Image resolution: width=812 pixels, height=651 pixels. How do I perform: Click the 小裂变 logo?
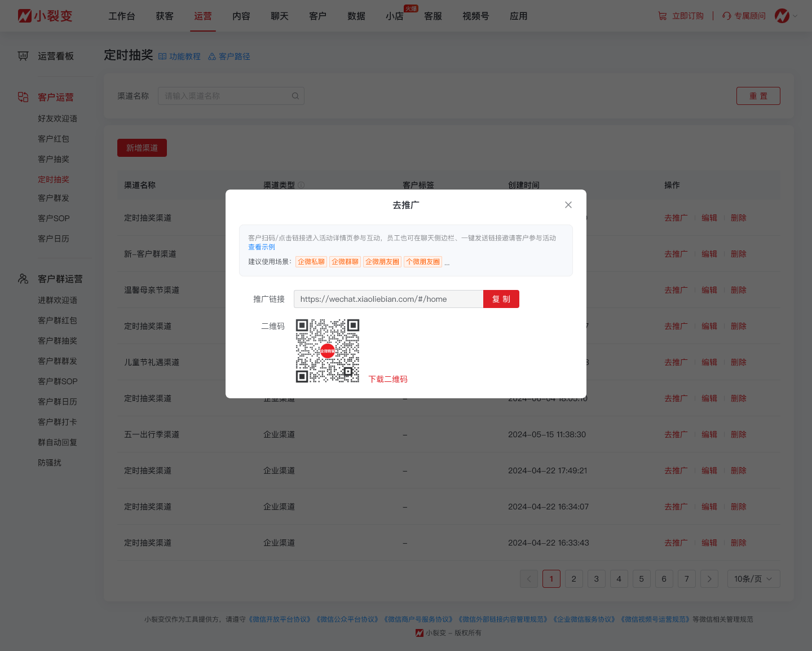[45, 16]
